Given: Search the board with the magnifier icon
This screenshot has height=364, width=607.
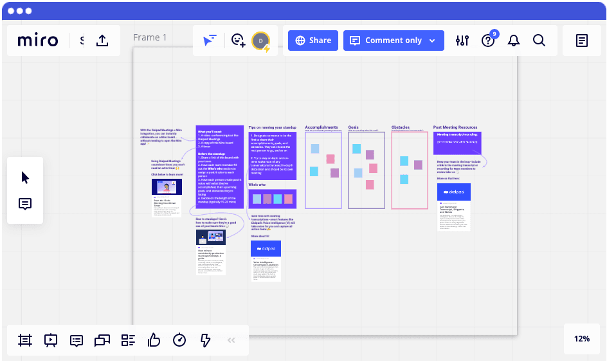Looking at the screenshot, I should [x=539, y=41].
